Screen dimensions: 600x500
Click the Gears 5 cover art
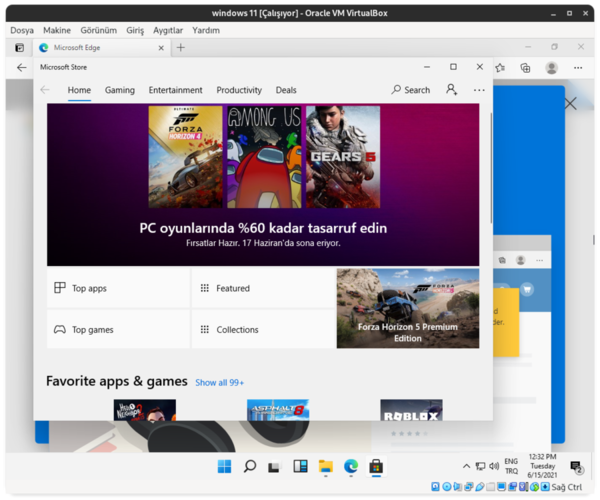343,157
